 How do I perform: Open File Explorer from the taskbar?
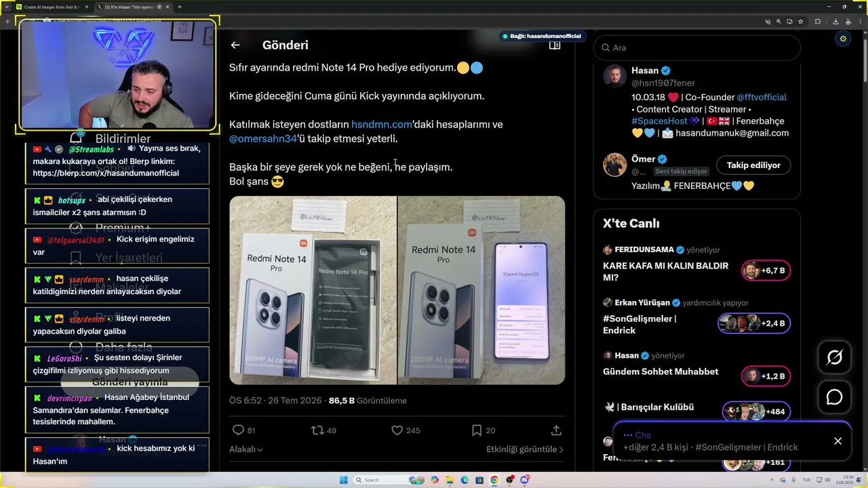450,480
